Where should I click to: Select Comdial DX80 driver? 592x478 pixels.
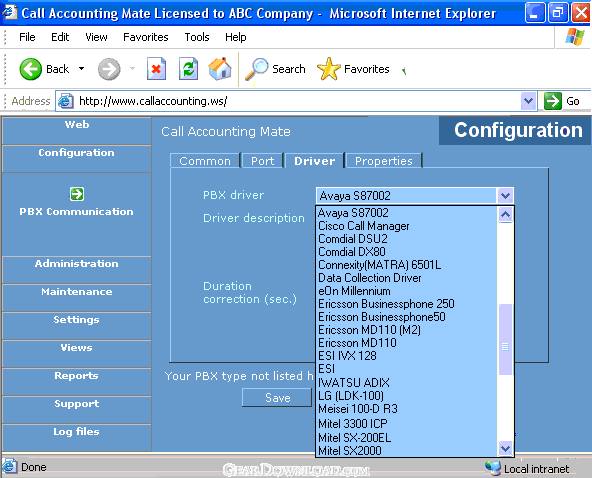[x=407, y=251]
